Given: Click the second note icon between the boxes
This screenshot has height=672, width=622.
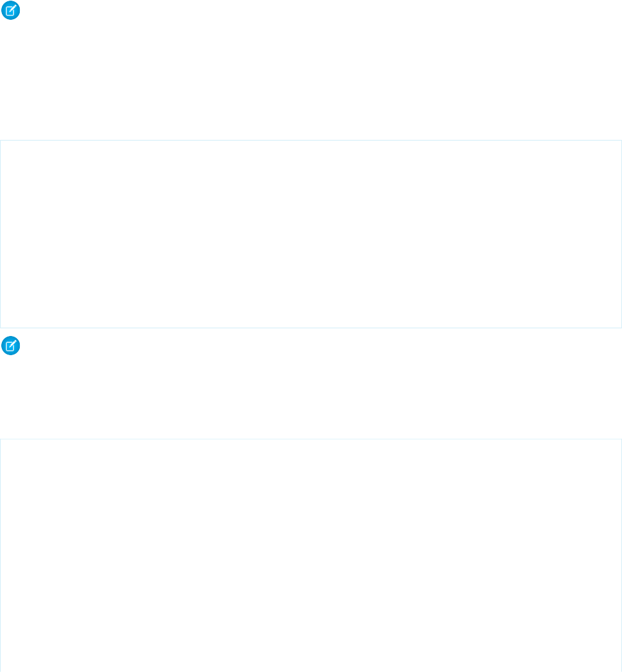Looking at the screenshot, I should [x=11, y=346].
